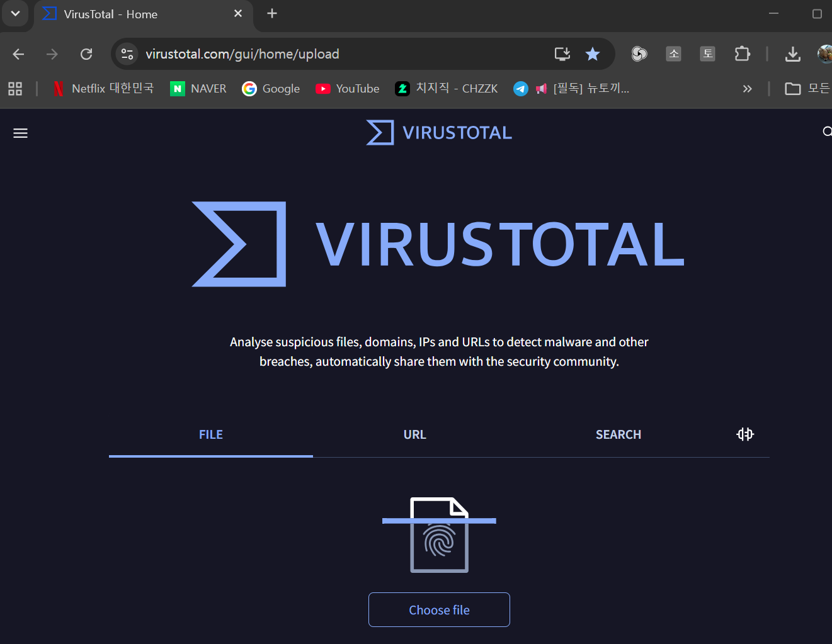Screen dimensions: 832x644
Task: Open the site information icon in address bar
Action: 127,54
